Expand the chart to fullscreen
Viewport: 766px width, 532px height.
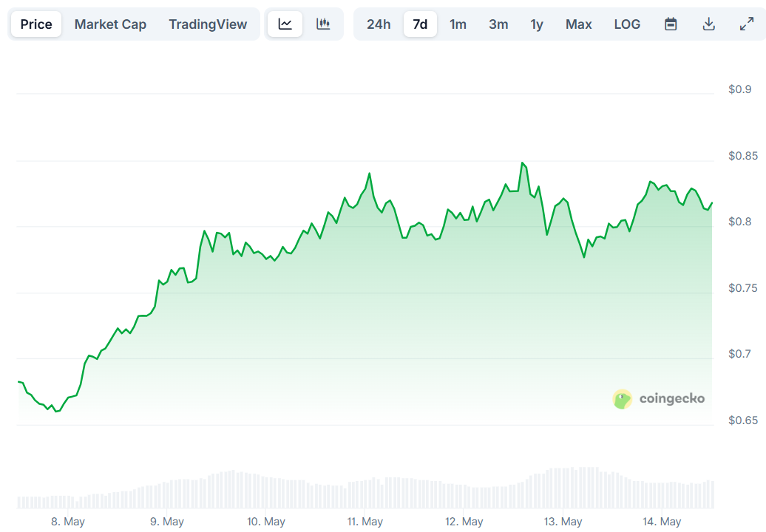coord(745,24)
